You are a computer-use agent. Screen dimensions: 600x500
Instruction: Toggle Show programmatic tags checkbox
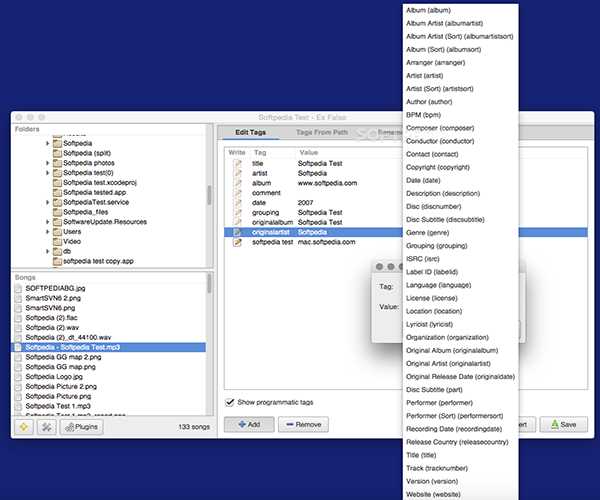[x=231, y=402]
